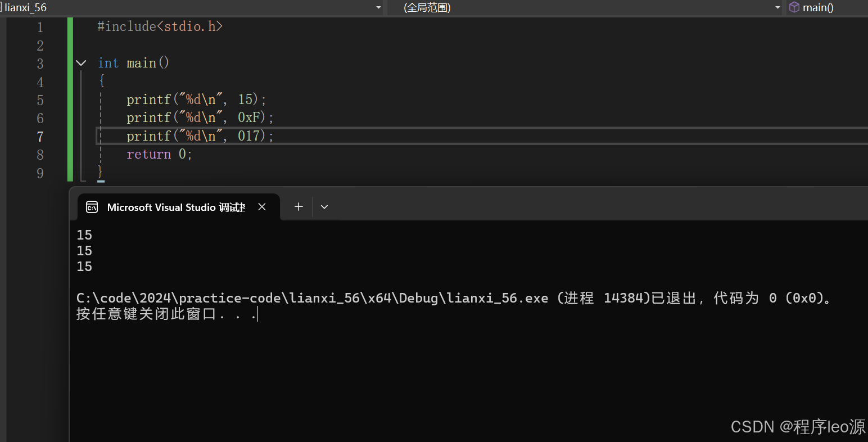This screenshot has width=868, height=442.
Task: Collapse the main function fold chevron
Action: point(81,63)
